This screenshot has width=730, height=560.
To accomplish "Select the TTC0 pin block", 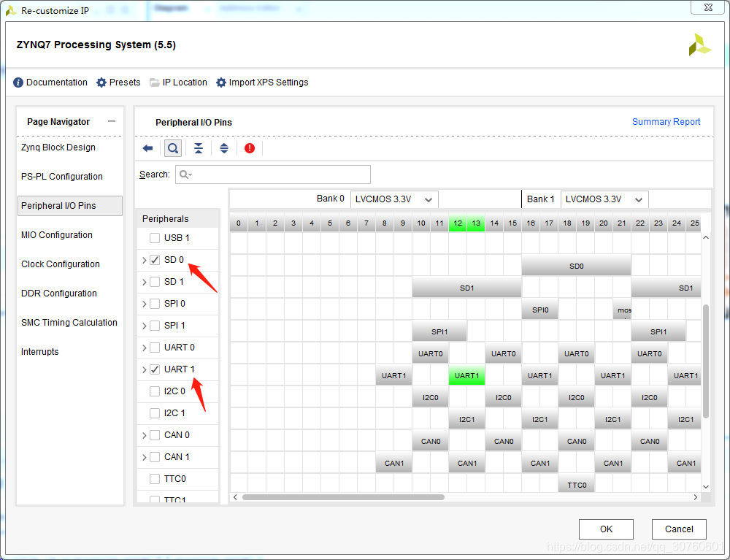I will 577,485.
